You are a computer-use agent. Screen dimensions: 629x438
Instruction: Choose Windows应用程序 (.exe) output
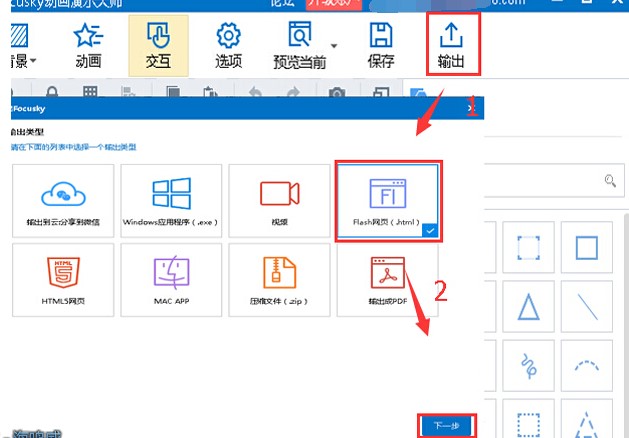coord(171,201)
